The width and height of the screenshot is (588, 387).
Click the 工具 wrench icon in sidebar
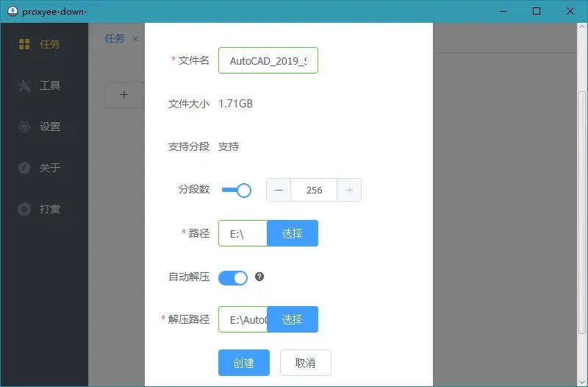[x=24, y=85]
